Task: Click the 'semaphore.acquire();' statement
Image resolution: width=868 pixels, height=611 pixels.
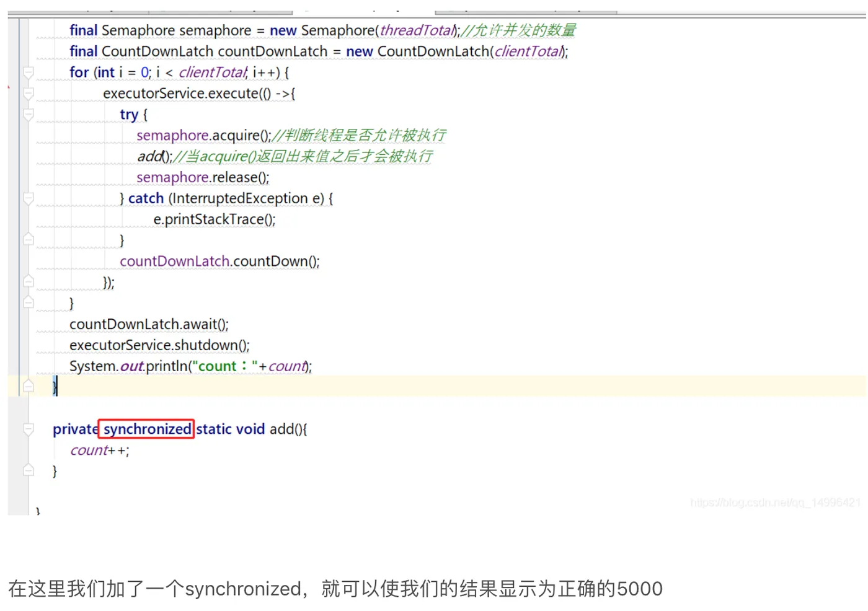Action: pyautogui.click(x=204, y=135)
